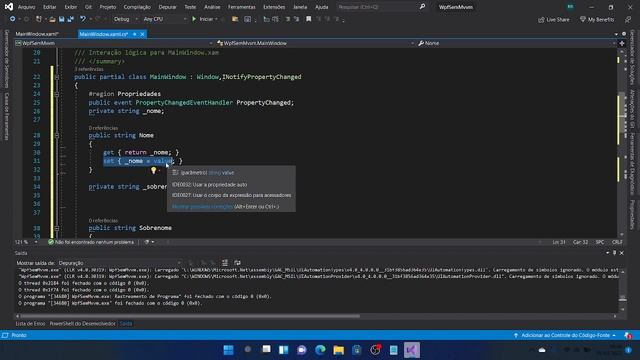Image resolution: width=640 pixels, height=360 pixels.
Task: Click the open file folder icon
Action: (x=52, y=19)
